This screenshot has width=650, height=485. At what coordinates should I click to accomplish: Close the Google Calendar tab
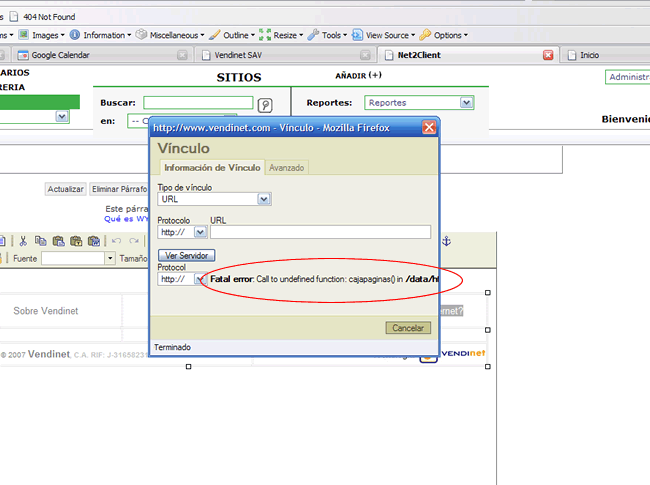tap(182, 55)
